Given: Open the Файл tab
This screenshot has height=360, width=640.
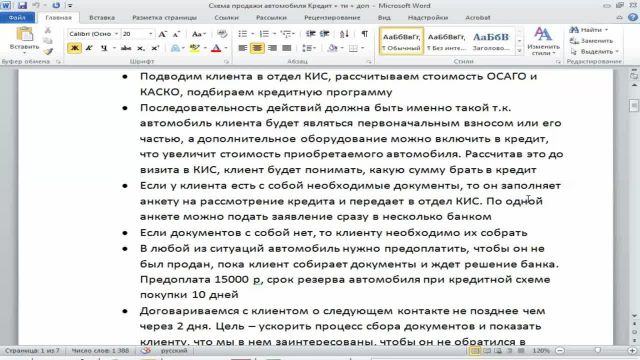Looking at the screenshot, I should coord(17,18).
